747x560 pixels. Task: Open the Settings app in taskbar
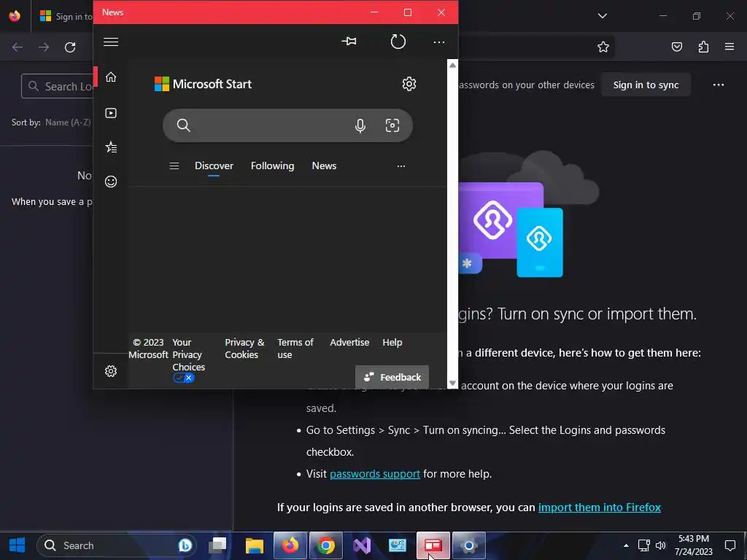pyautogui.click(x=469, y=545)
